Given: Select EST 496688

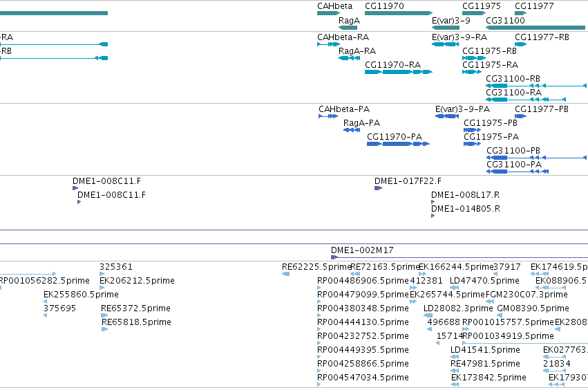Looking at the screenshot, I should click(x=429, y=329).
